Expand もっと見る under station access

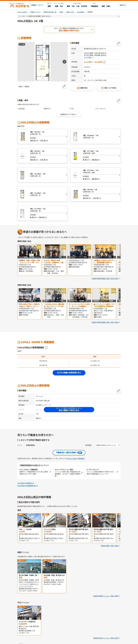89,58
